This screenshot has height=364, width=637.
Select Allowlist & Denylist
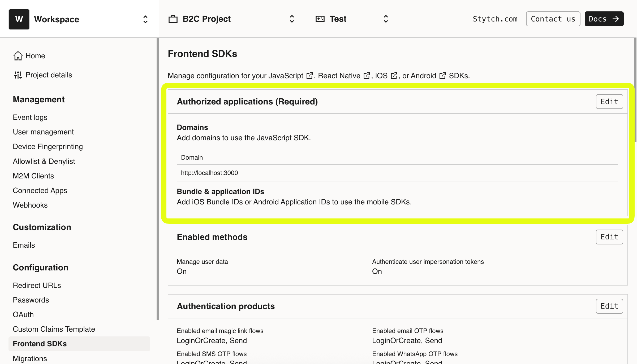44,161
